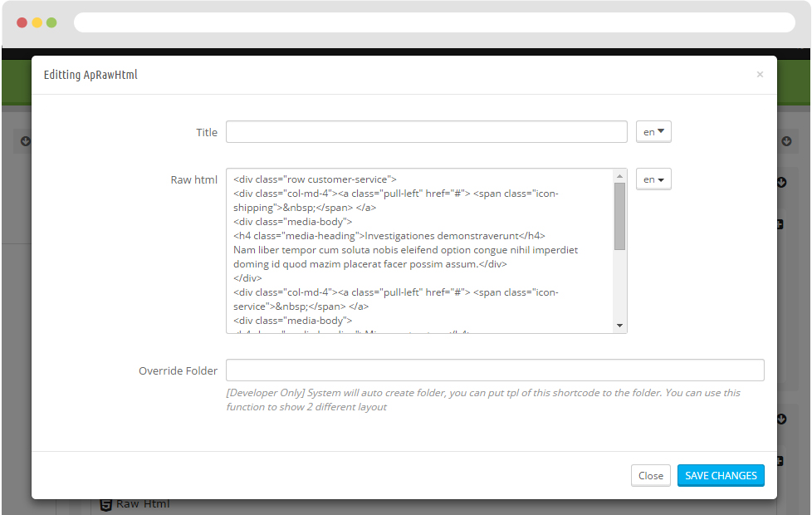Click the 'row customer-service' code line

[315, 179]
